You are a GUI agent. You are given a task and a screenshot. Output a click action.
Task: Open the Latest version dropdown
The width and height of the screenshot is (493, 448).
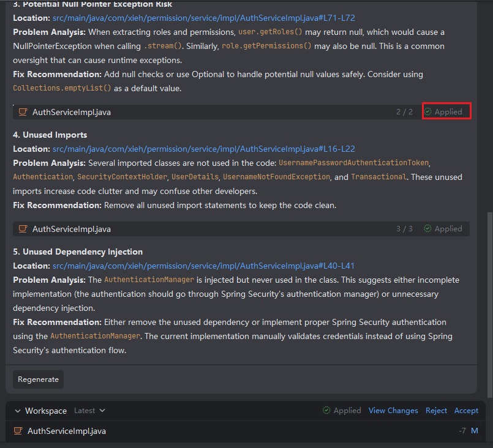[89, 411]
